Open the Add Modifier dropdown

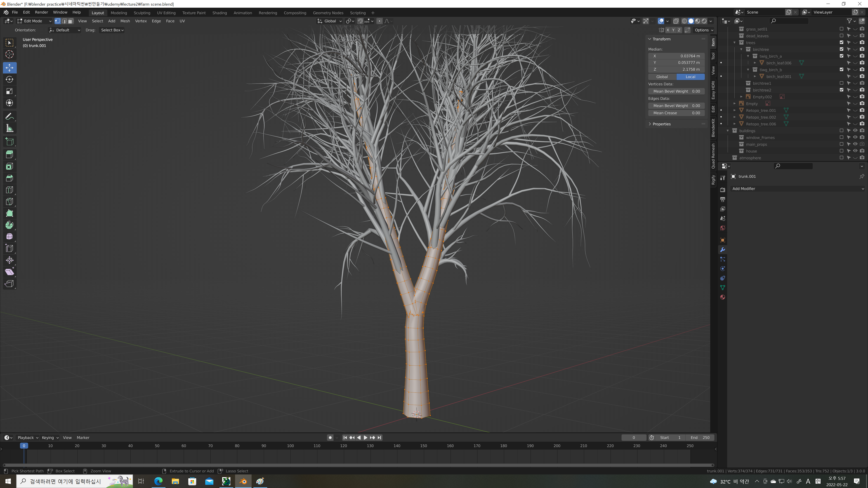797,189
